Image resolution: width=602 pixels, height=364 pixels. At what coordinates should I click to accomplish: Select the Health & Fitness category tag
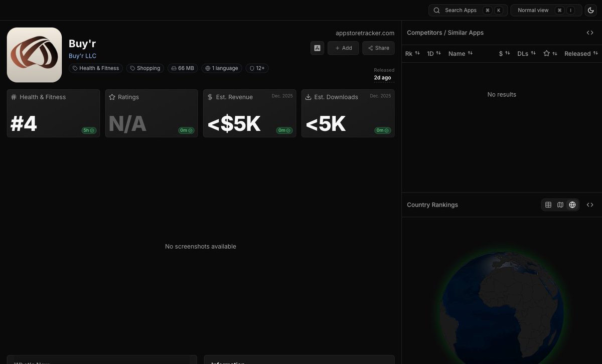pyautogui.click(x=96, y=68)
